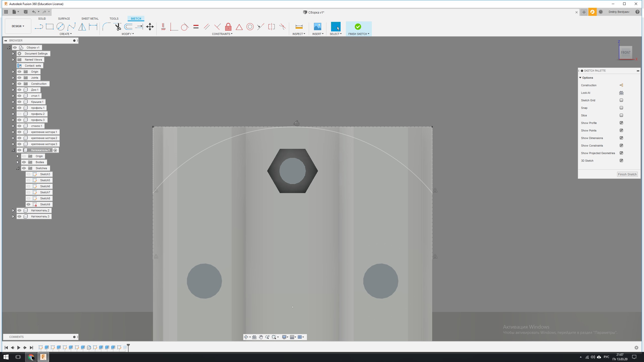
Task: Expand the Named Views node
Action: pyautogui.click(x=13, y=60)
